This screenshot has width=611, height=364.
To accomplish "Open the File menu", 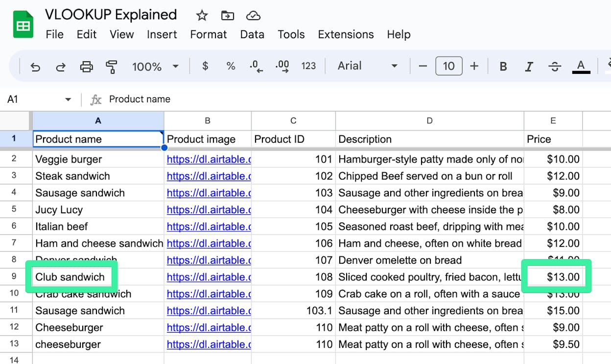I will click(x=54, y=34).
